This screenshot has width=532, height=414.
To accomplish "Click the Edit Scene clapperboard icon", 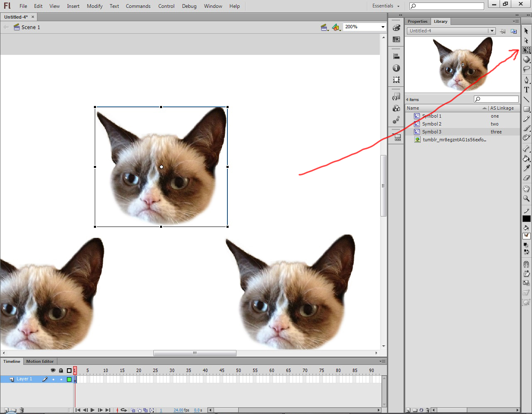I will 325,27.
